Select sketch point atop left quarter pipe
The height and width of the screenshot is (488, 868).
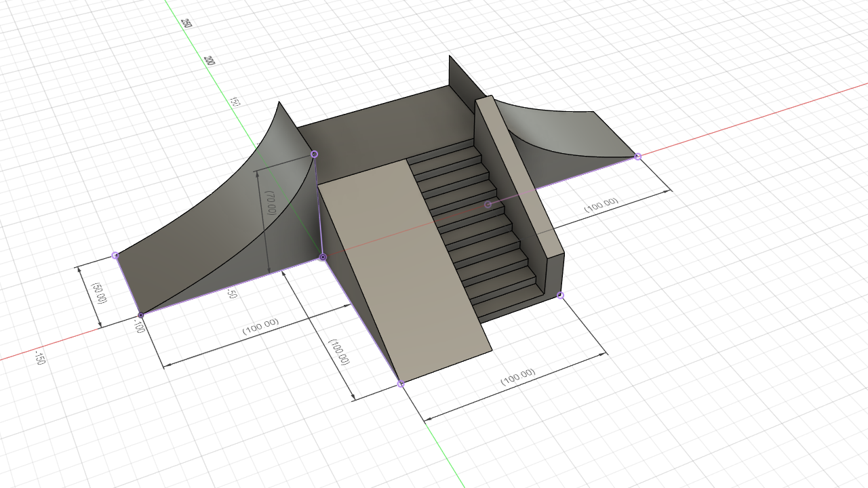pyautogui.click(x=314, y=155)
